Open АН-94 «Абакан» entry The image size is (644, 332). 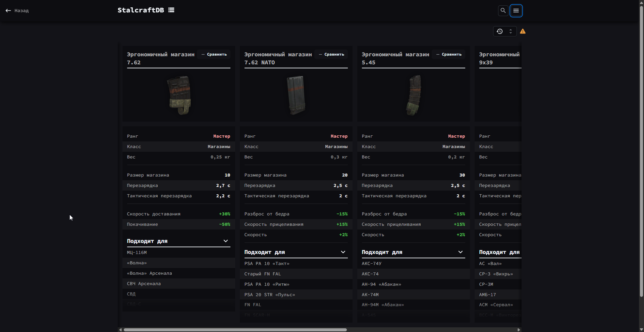point(381,284)
